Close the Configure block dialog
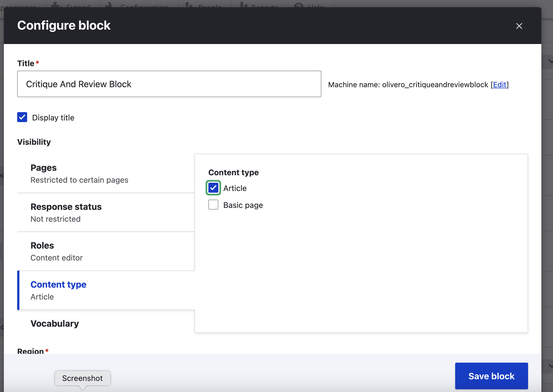The width and height of the screenshot is (553, 392). click(x=519, y=26)
